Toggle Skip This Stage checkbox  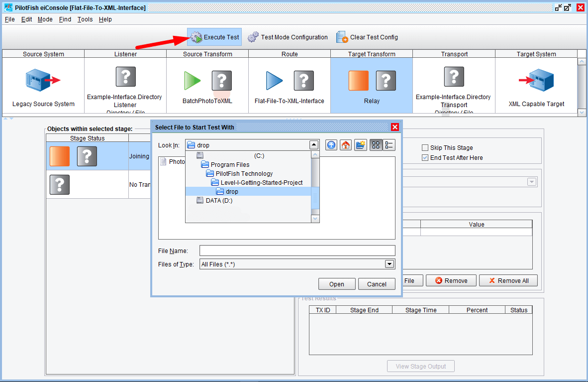[425, 147]
